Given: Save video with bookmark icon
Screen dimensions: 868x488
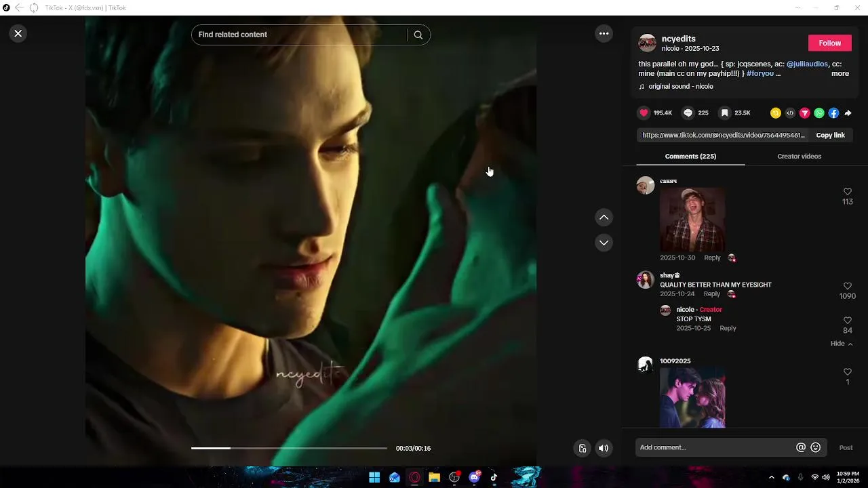Looking at the screenshot, I should 724,113.
